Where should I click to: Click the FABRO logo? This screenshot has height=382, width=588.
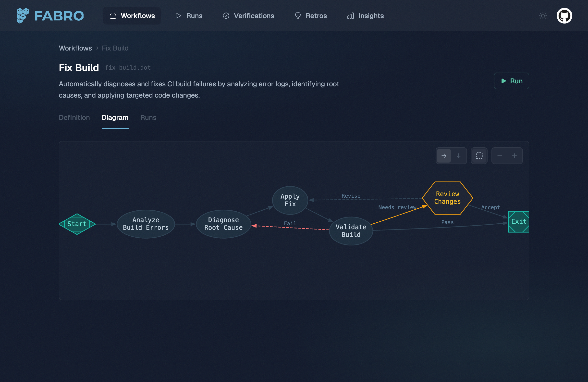[50, 16]
